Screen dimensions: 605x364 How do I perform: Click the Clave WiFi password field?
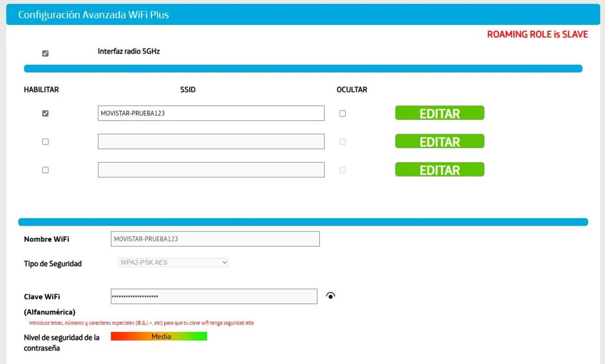pyautogui.click(x=214, y=296)
